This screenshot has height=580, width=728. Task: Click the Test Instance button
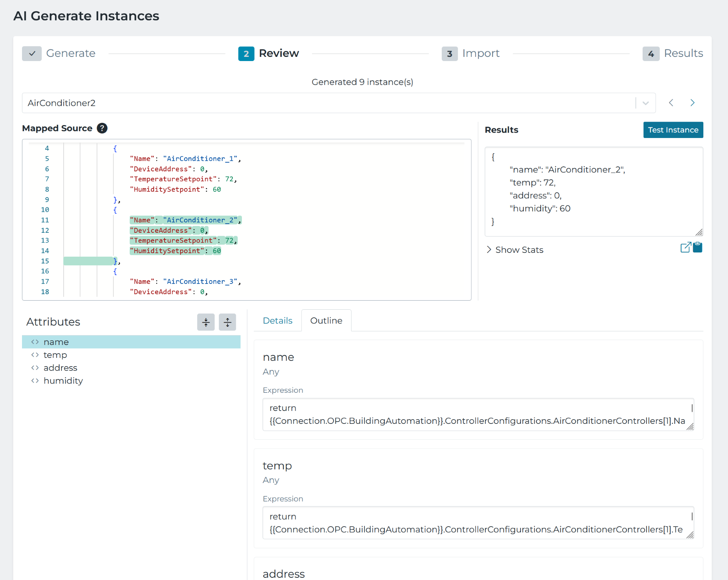(673, 130)
